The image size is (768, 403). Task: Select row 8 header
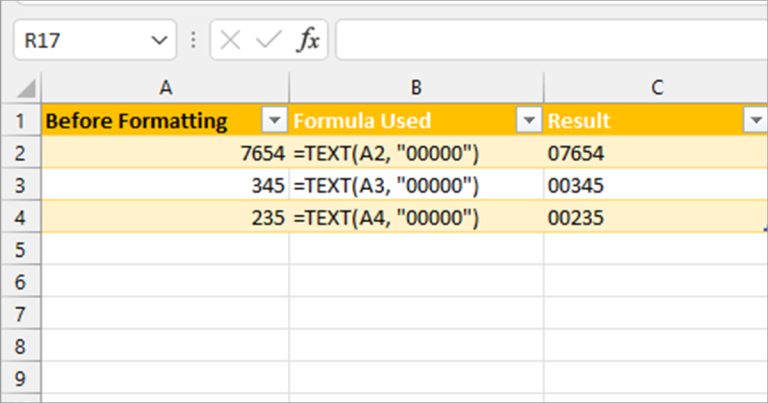click(x=20, y=346)
